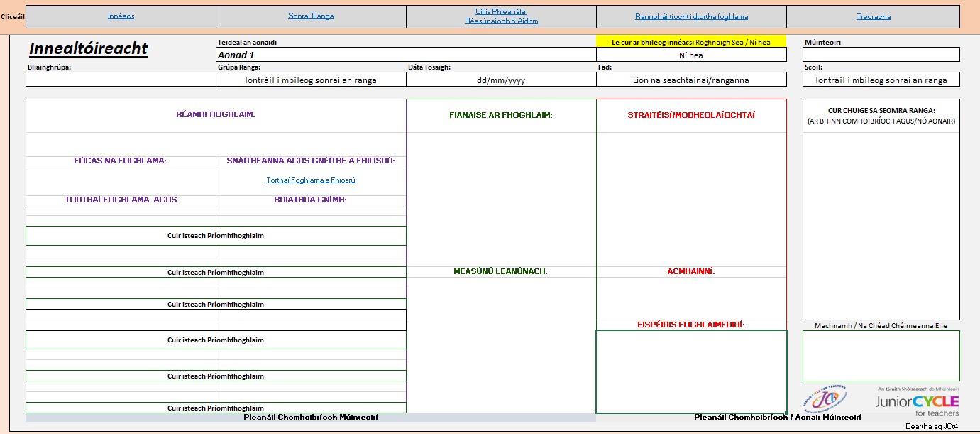The height and width of the screenshot is (434, 980).
Task: Click the yellow Le cur ar bhileog innéacs label
Action: pos(691,42)
